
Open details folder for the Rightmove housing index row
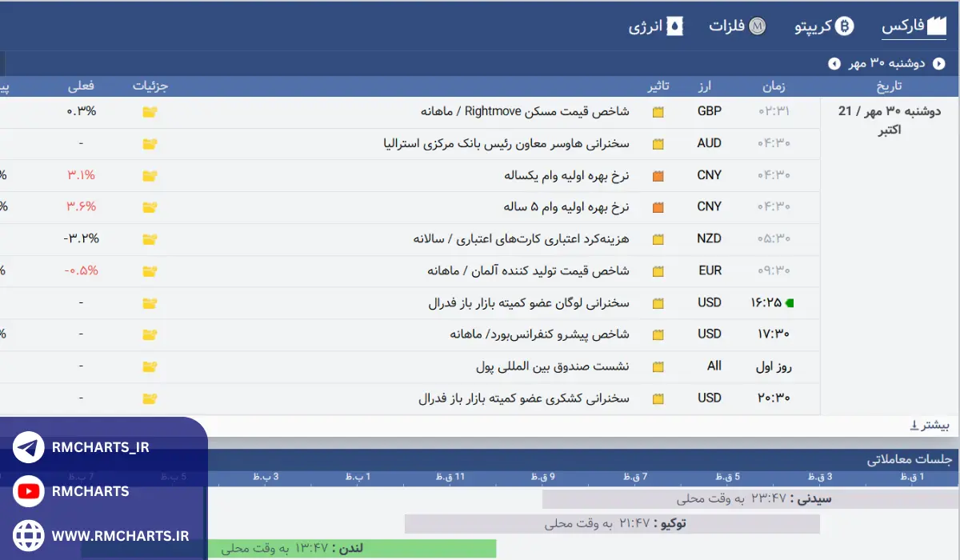click(149, 111)
